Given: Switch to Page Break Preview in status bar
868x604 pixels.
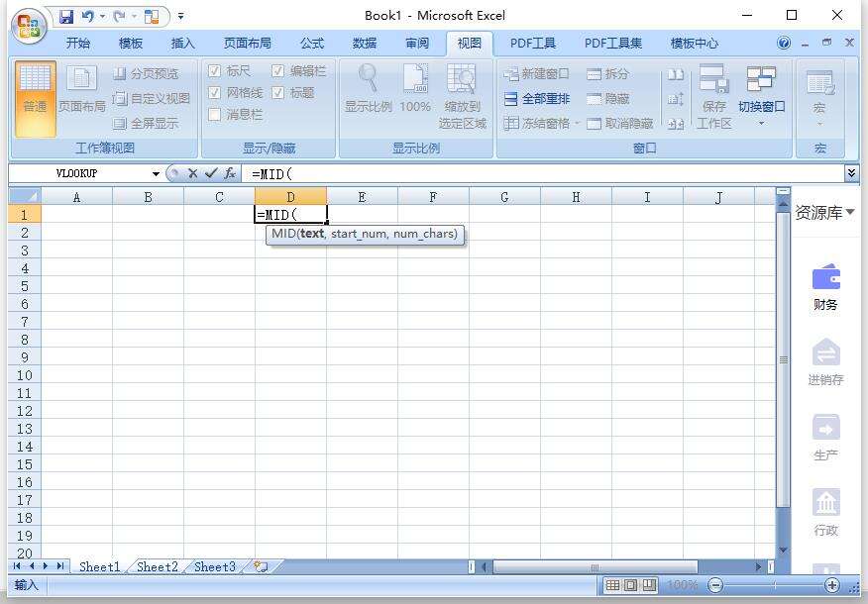Looking at the screenshot, I should pos(649,584).
